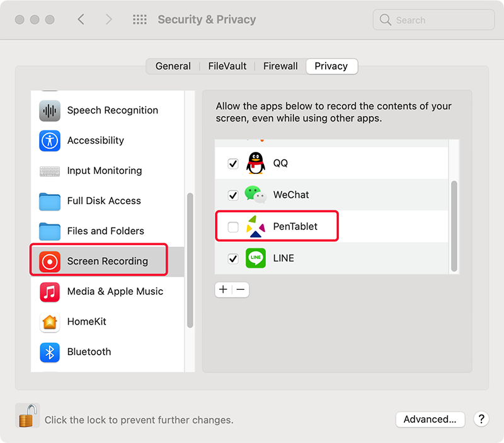Disable WeChat screen recording checkbox
Viewport: 504px width, 443px height.
pos(232,195)
